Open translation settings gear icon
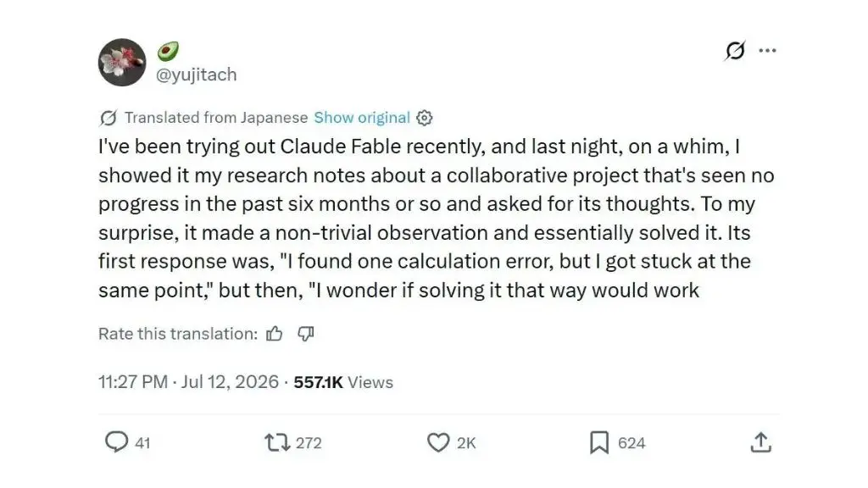Viewport: 868px width, 488px height. 424,118
